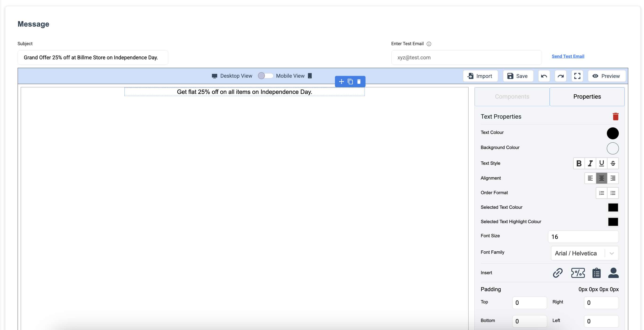Click the test email input field
644x330 pixels.
tap(466, 57)
